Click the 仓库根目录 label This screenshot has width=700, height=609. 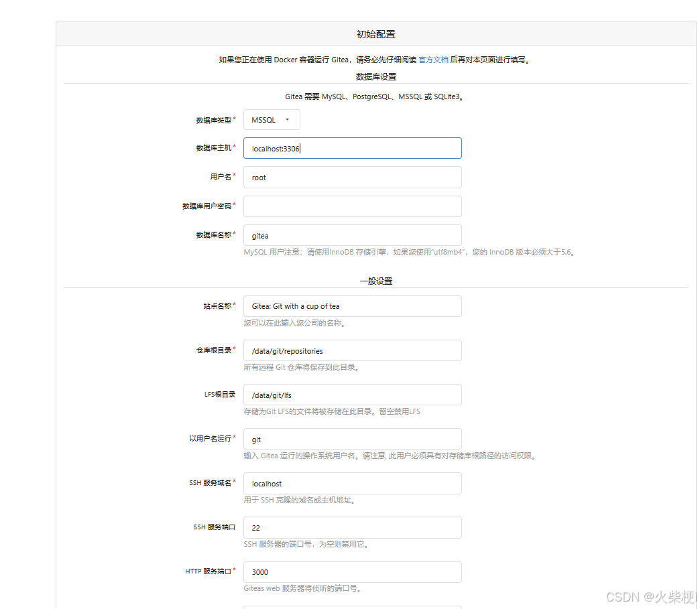tap(214, 350)
